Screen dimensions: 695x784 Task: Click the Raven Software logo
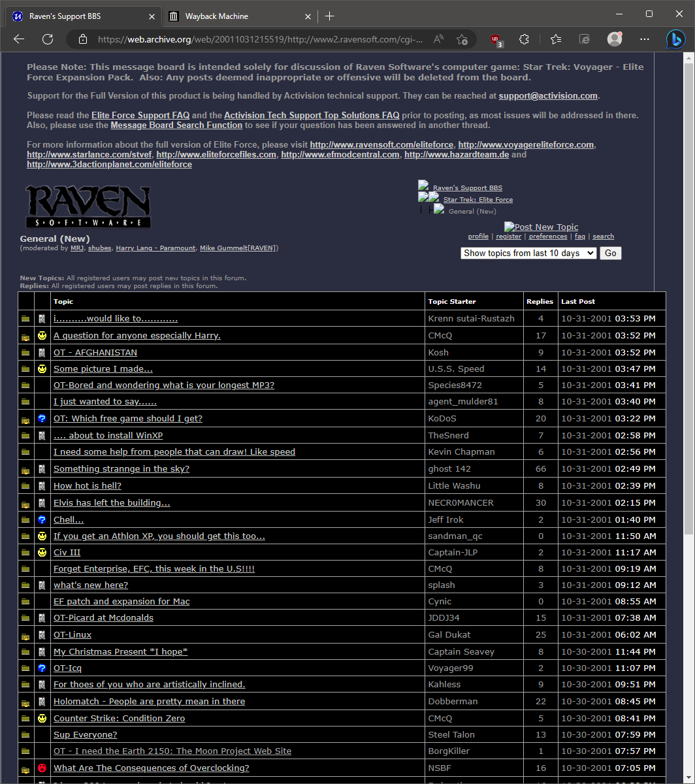[x=88, y=206]
